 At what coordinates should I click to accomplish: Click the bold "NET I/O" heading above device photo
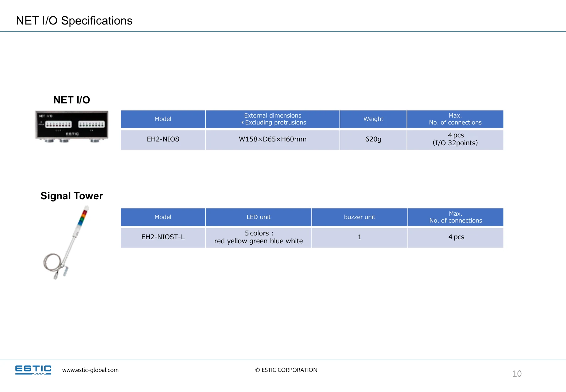(72, 100)
